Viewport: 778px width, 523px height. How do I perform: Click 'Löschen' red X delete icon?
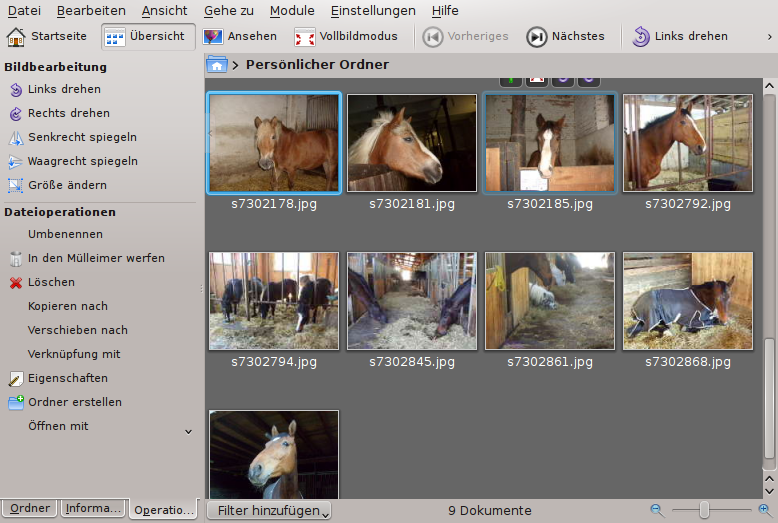pyautogui.click(x=15, y=282)
